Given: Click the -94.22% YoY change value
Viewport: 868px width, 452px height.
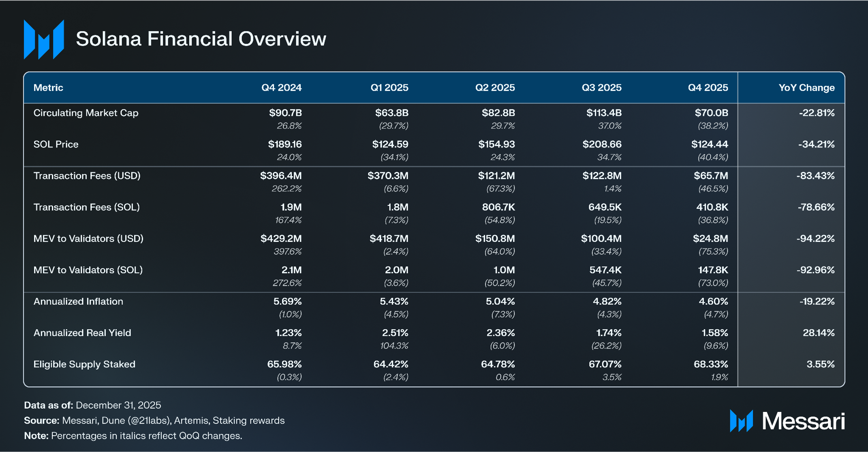Looking at the screenshot, I should click(x=815, y=238).
